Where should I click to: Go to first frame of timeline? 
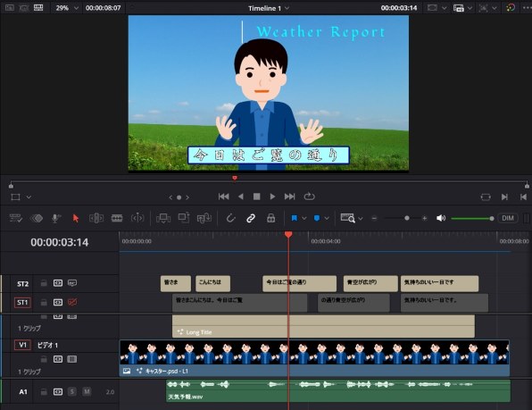click(223, 197)
